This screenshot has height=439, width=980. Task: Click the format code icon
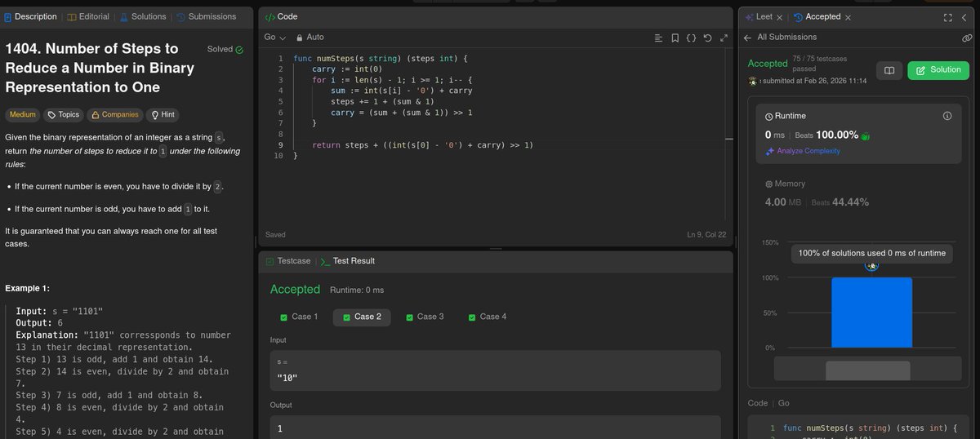coord(659,38)
